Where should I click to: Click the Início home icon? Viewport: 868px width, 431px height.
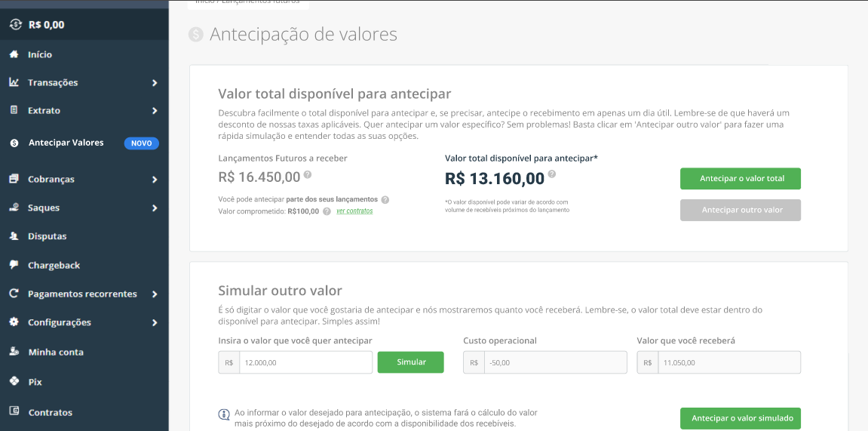tap(14, 54)
